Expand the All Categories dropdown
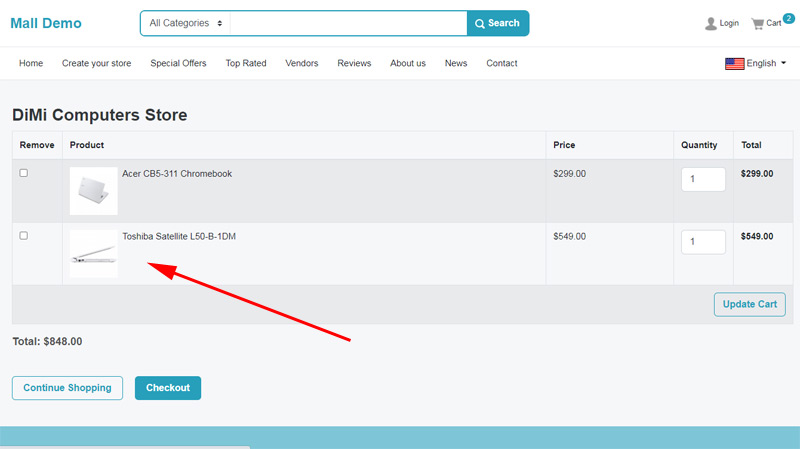This screenshot has width=800, height=449. click(x=185, y=23)
